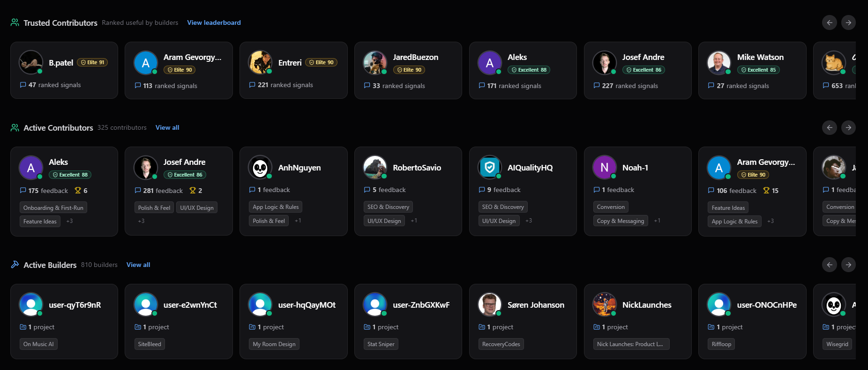
Task: Click '113 ranked signals' on Aram Gevorgy card
Action: pos(166,86)
